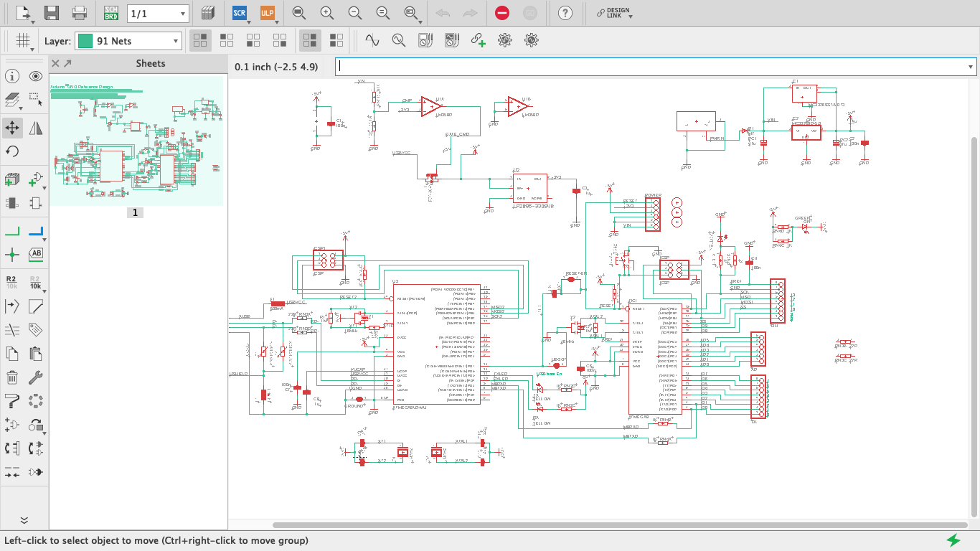The height and width of the screenshot is (551, 980).
Task: Switch to sheet 1 in Sheets panel
Action: [x=135, y=212]
